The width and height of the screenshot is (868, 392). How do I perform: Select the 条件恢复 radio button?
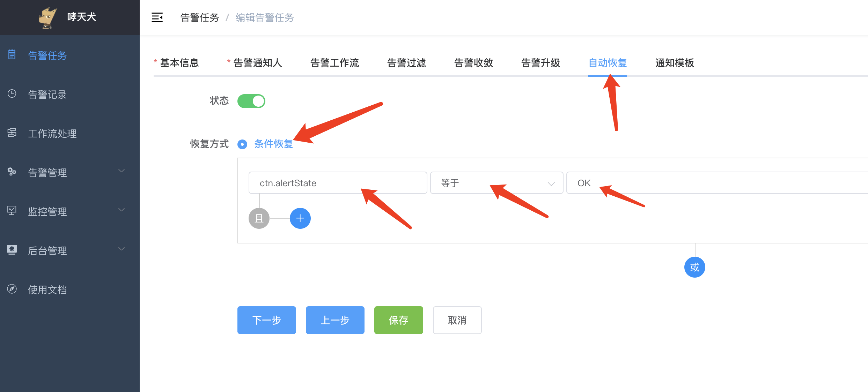pos(242,144)
